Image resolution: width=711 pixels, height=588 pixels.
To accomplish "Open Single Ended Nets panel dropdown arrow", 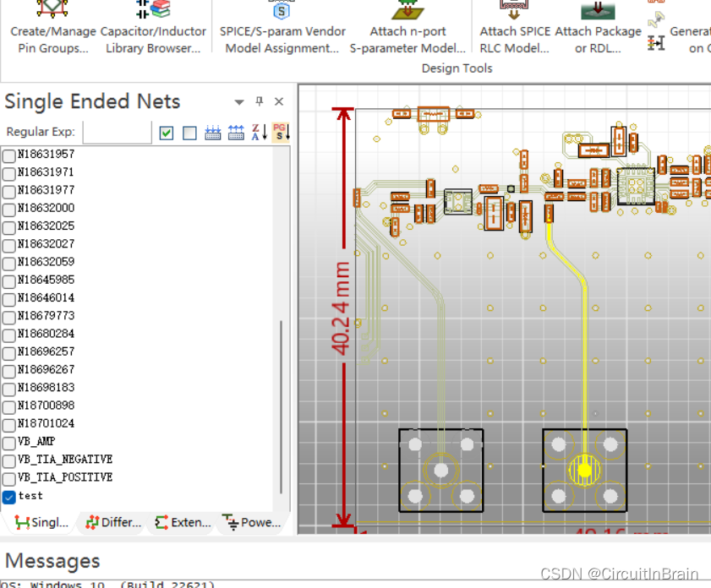I will tap(239, 102).
